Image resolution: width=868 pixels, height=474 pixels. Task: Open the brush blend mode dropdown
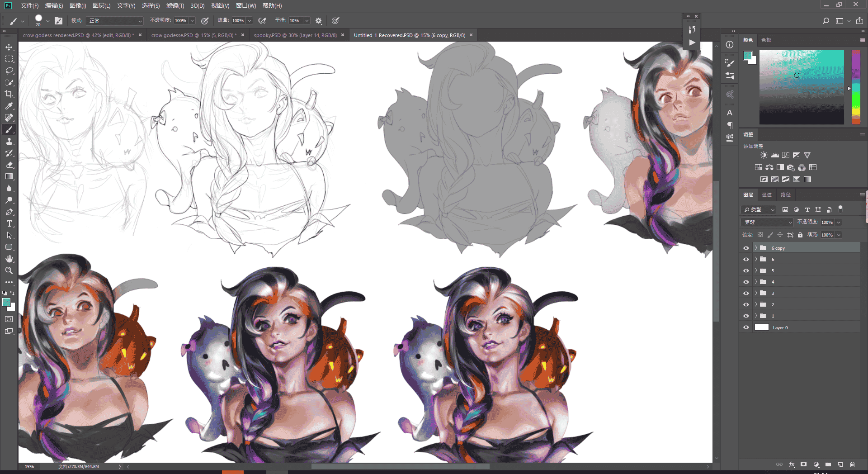tap(114, 21)
